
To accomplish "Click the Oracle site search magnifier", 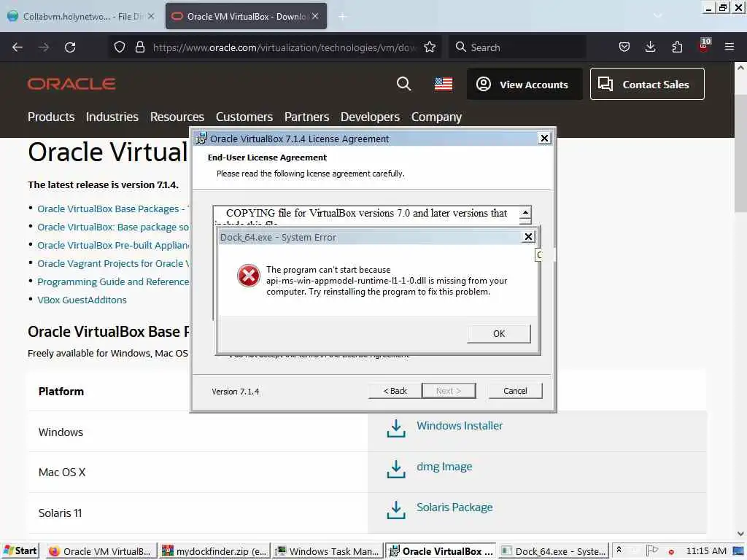I will [x=403, y=85].
